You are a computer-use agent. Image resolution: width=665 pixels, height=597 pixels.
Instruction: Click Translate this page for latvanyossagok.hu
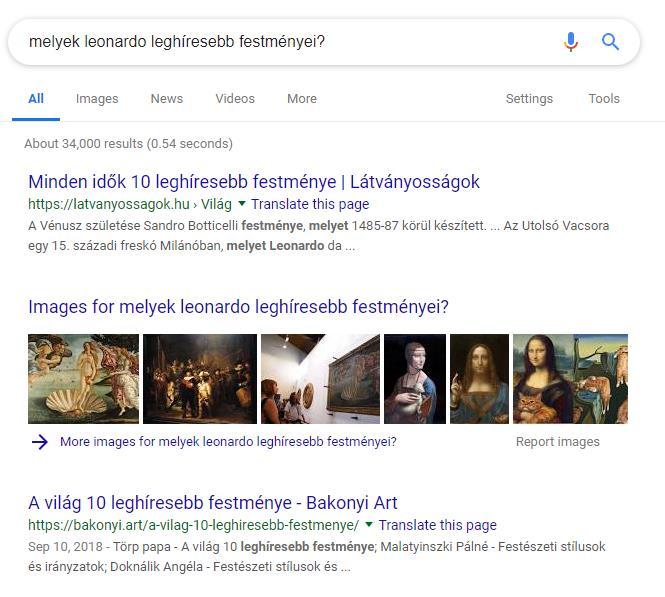point(310,204)
